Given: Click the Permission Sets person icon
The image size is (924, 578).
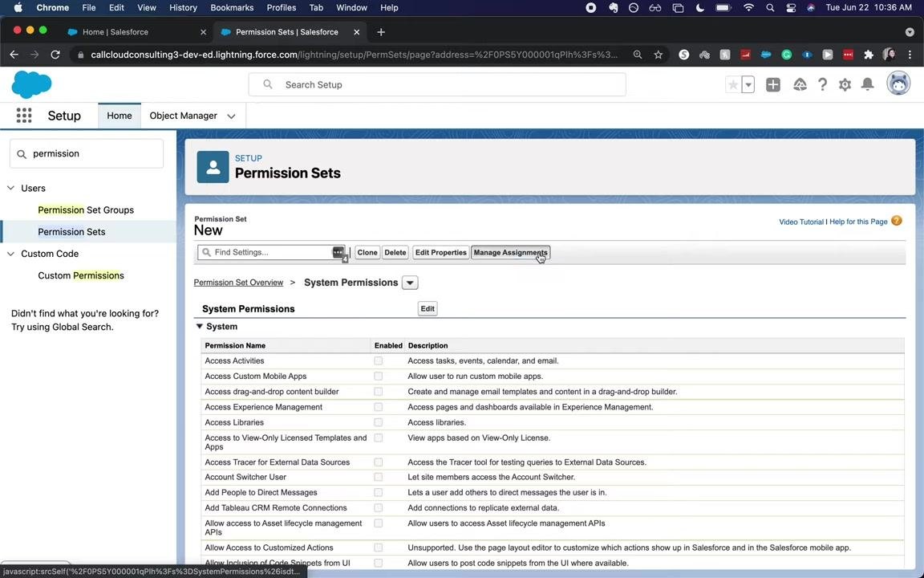Looking at the screenshot, I should 213,167.
